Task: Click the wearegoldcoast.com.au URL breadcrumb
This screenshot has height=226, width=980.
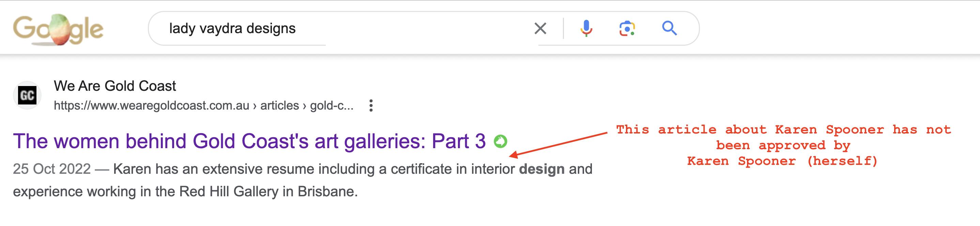Action: (x=203, y=105)
